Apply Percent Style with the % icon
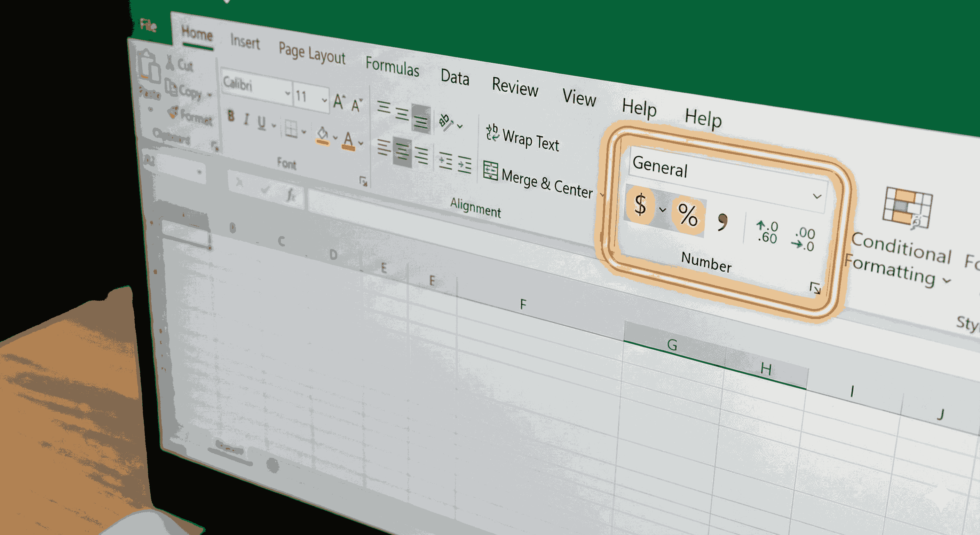Screen dimensions: 980x535 point(687,215)
